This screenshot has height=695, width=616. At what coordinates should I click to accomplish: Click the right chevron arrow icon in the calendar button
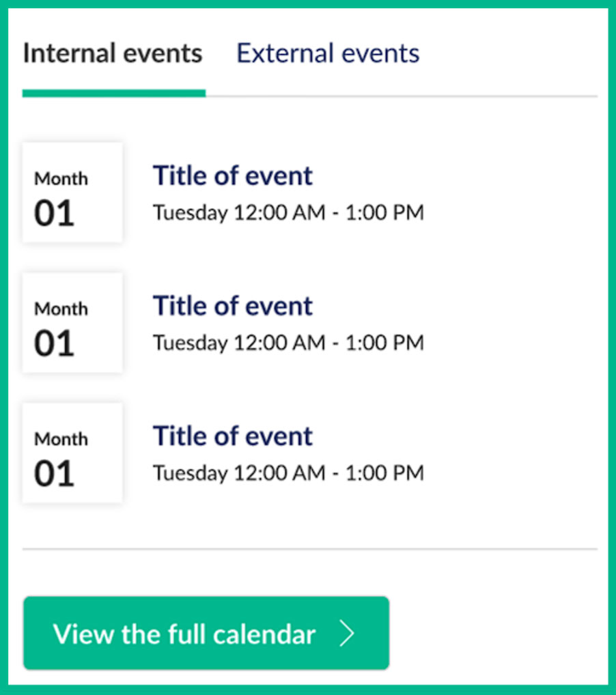point(348,634)
